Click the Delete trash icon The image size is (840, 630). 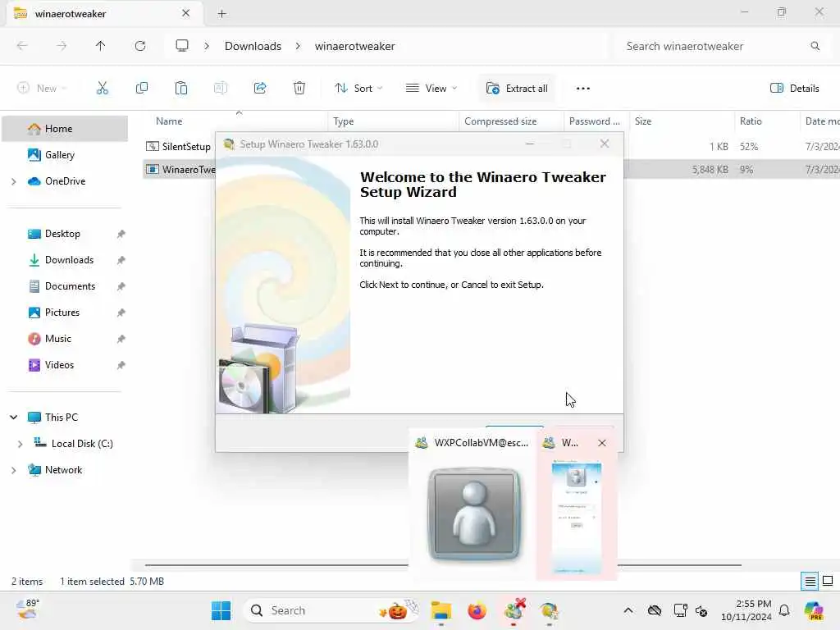[299, 89]
